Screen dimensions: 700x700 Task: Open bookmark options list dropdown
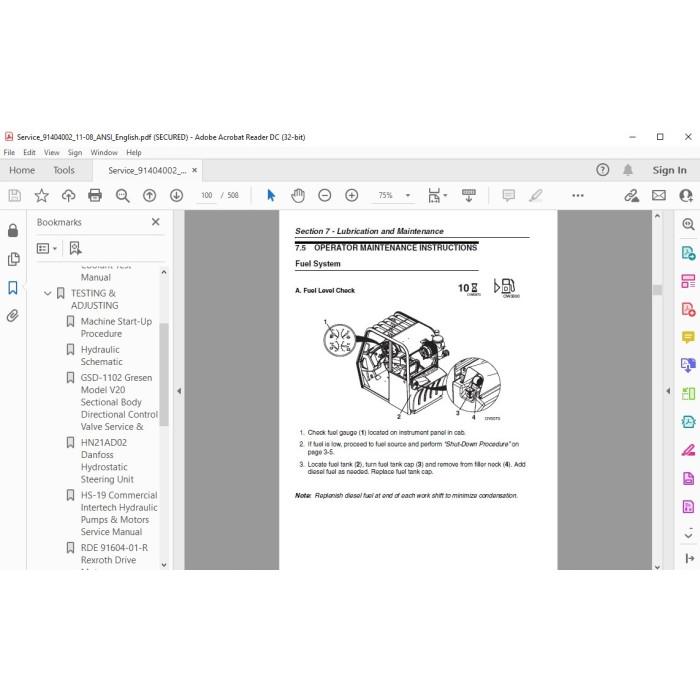tap(46, 248)
